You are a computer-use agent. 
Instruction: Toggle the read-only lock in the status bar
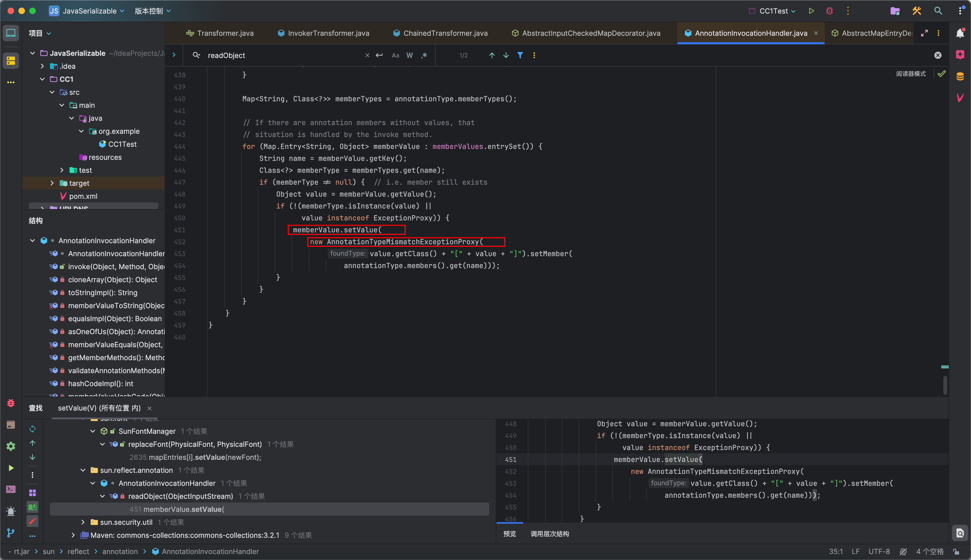[956, 552]
